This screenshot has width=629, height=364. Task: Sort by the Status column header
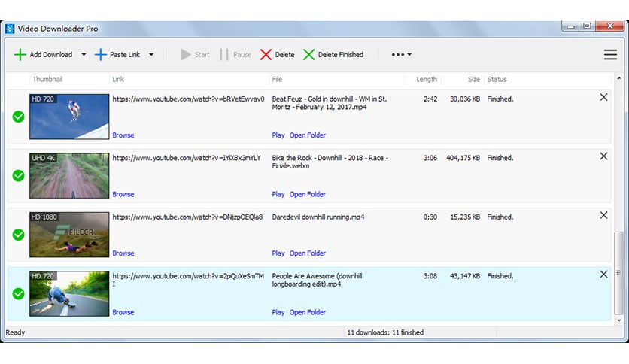point(497,80)
